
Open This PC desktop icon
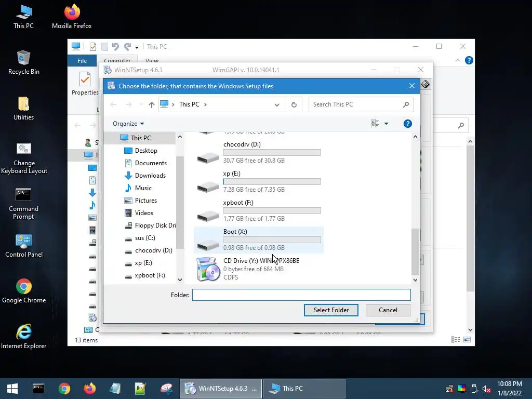click(x=23, y=17)
